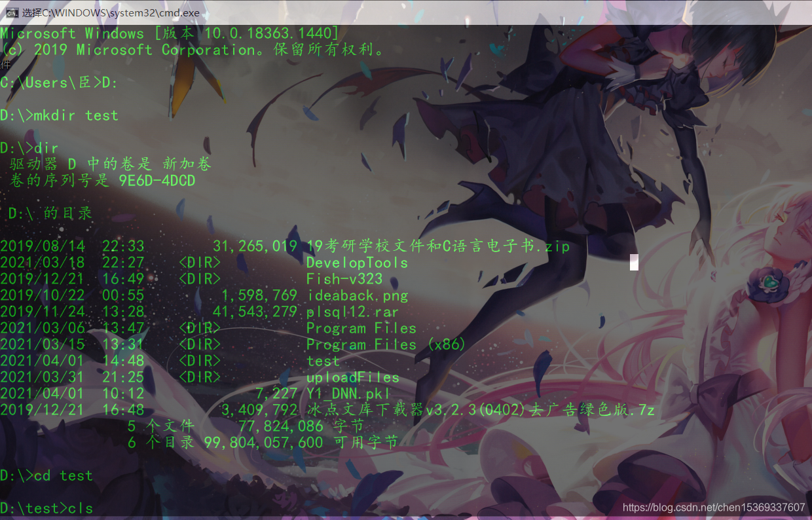Click the '(c) 2019 Microsoft Corporation' line
812x520 pixels.
(194, 50)
